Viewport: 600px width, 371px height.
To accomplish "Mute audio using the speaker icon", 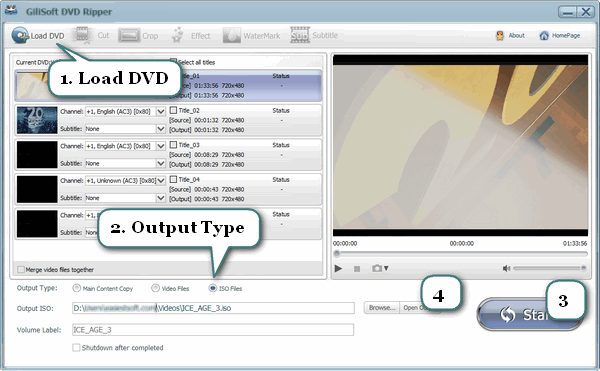I will [x=506, y=268].
